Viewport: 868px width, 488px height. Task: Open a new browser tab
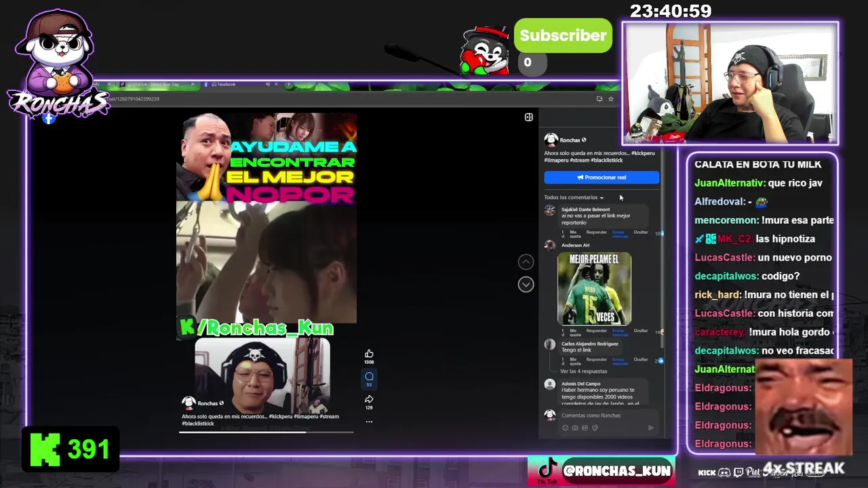point(289,84)
